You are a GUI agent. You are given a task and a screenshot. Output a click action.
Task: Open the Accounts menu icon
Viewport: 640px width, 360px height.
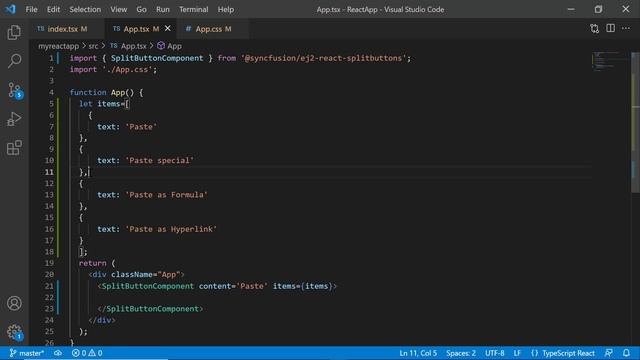14,303
